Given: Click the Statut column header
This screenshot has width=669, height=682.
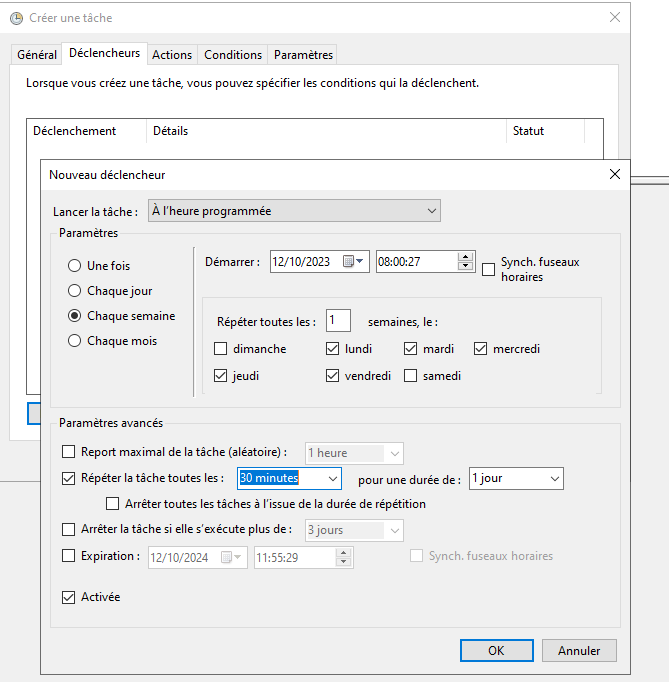Looking at the screenshot, I should coord(545,131).
